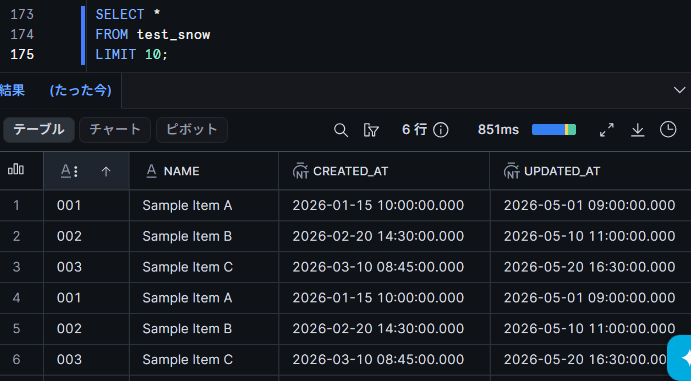
Task: Download the query results
Action: (638, 130)
